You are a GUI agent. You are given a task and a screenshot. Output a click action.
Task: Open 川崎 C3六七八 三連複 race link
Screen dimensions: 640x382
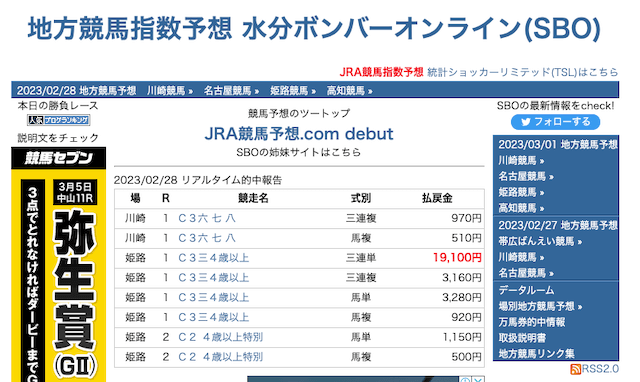(x=207, y=218)
